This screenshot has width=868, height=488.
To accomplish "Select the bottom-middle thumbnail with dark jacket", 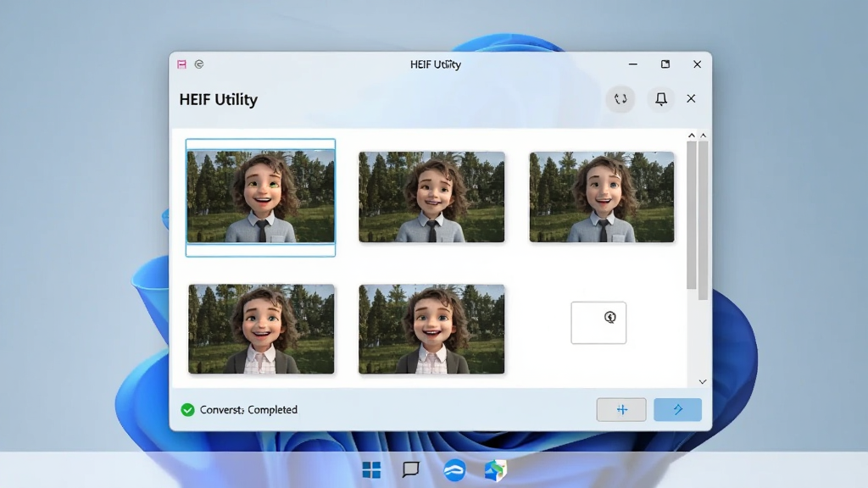I will point(431,330).
